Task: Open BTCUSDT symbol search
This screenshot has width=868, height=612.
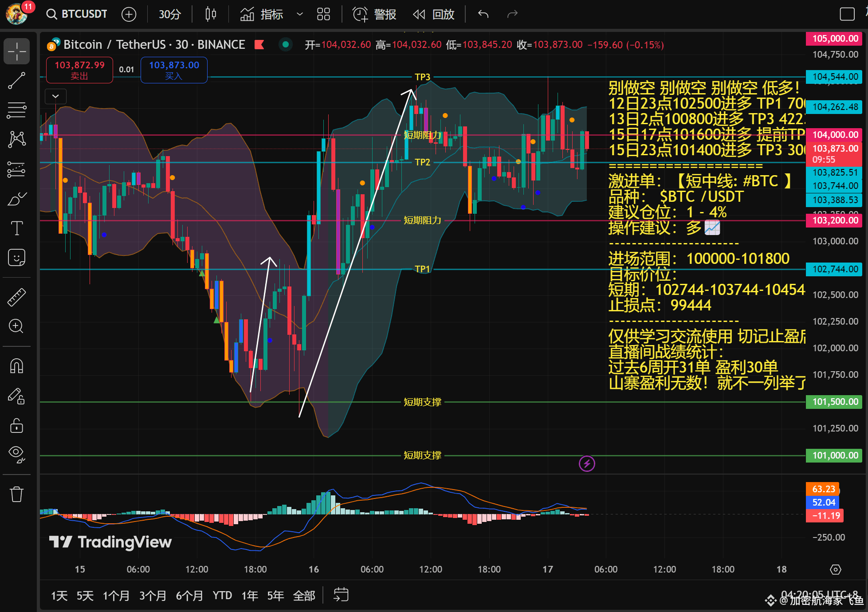Action: click(77, 14)
